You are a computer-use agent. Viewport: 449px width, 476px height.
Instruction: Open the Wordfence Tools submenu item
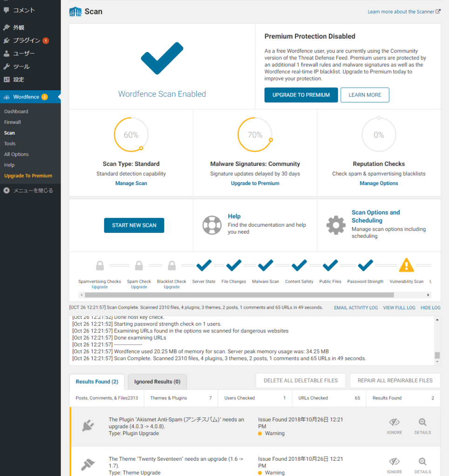[10, 144]
